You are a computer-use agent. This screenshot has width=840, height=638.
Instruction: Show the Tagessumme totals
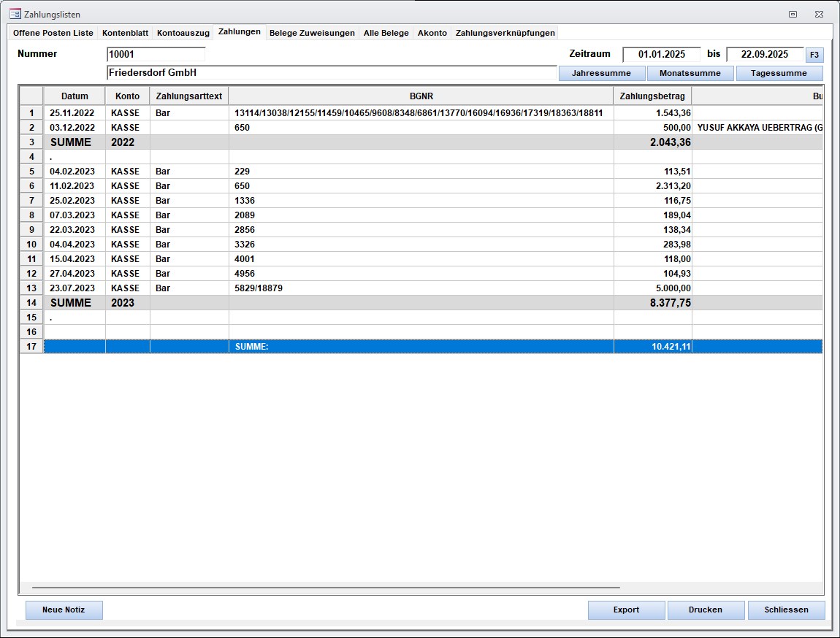(x=779, y=73)
